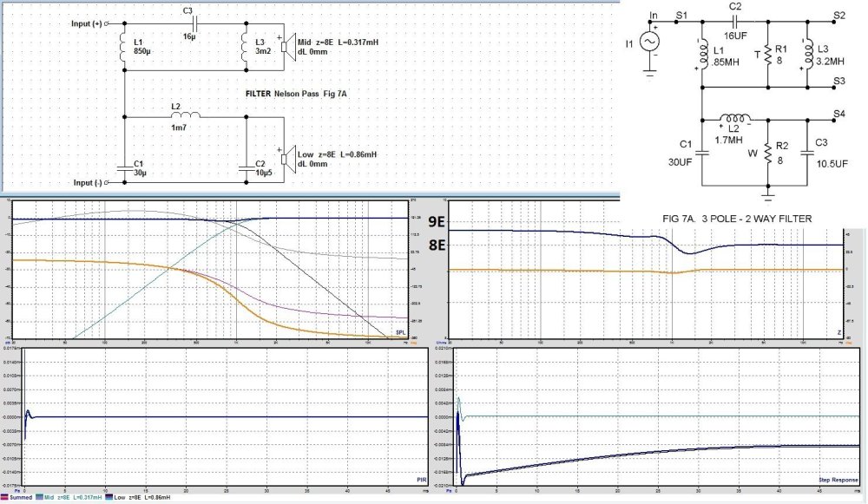
Task: Click the capacitor C1 30µ symbol
Action: click(x=125, y=167)
